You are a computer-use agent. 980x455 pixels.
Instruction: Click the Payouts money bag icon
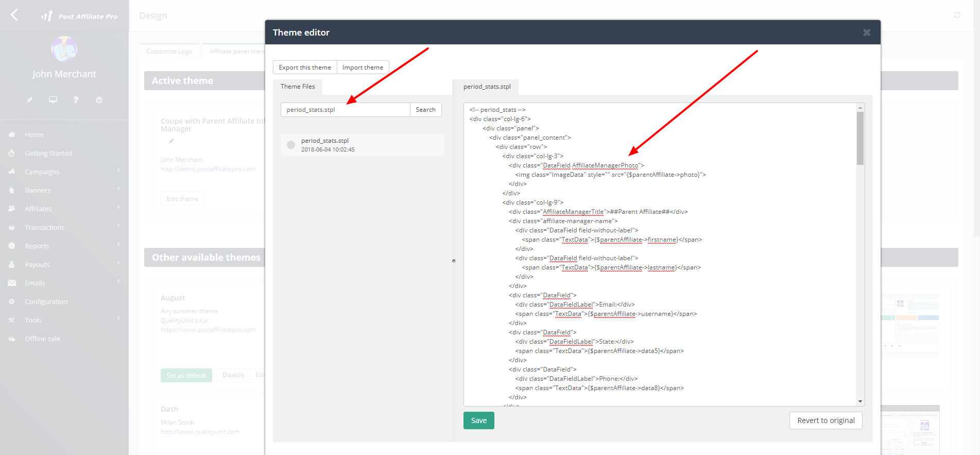tap(12, 264)
